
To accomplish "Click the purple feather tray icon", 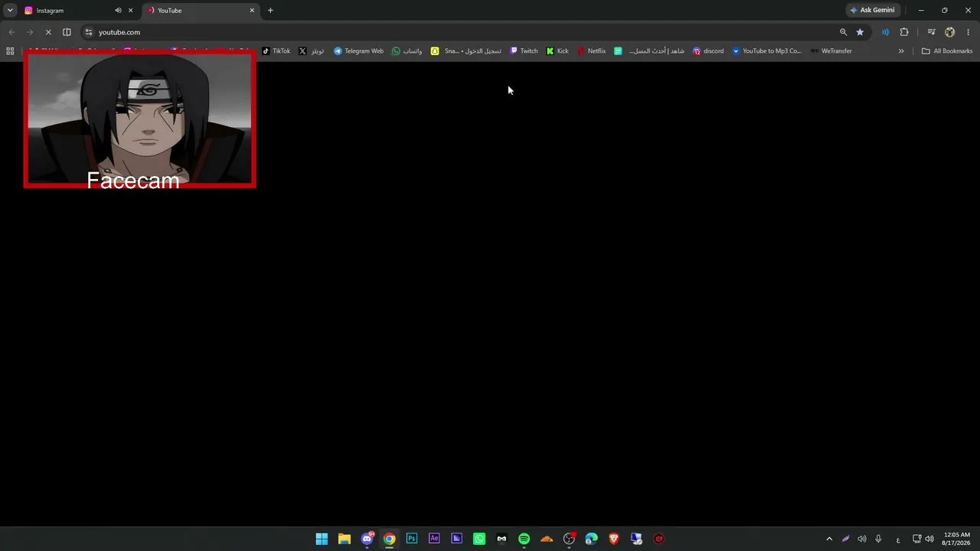I will coord(846,539).
